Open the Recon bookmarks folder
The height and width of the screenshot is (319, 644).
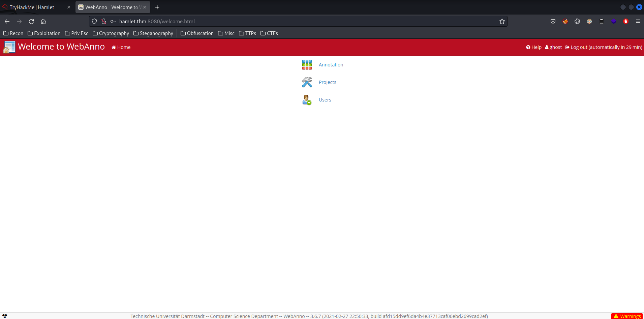coord(13,33)
